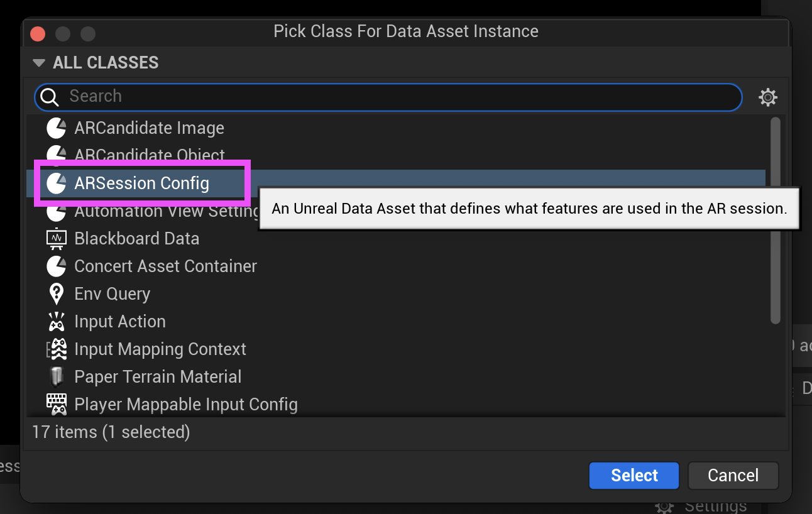This screenshot has height=514, width=812.
Task: Click the Paper Terrain Material icon
Action: [x=57, y=377]
